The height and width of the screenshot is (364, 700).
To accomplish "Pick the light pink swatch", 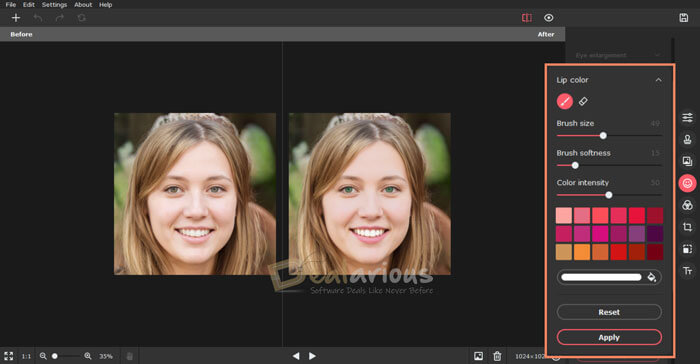I will tap(563, 215).
